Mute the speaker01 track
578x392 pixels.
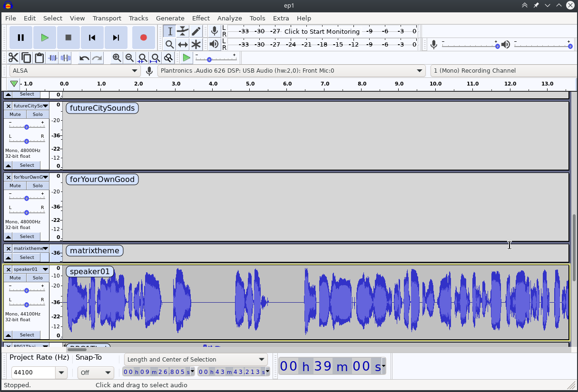pyautogui.click(x=15, y=277)
